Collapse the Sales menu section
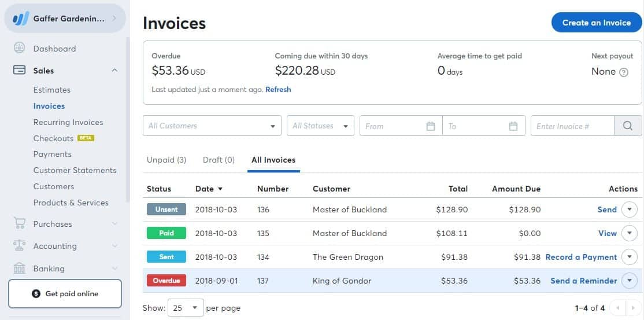This screenshot has width=644, height=320. [114, 71]
